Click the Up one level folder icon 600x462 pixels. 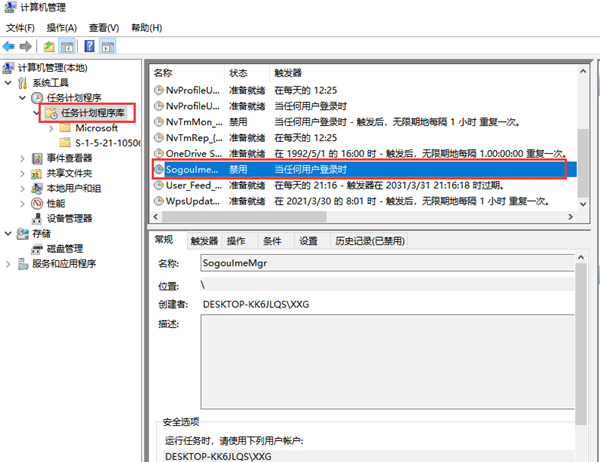pyautogui.click(x=49, y=46)
